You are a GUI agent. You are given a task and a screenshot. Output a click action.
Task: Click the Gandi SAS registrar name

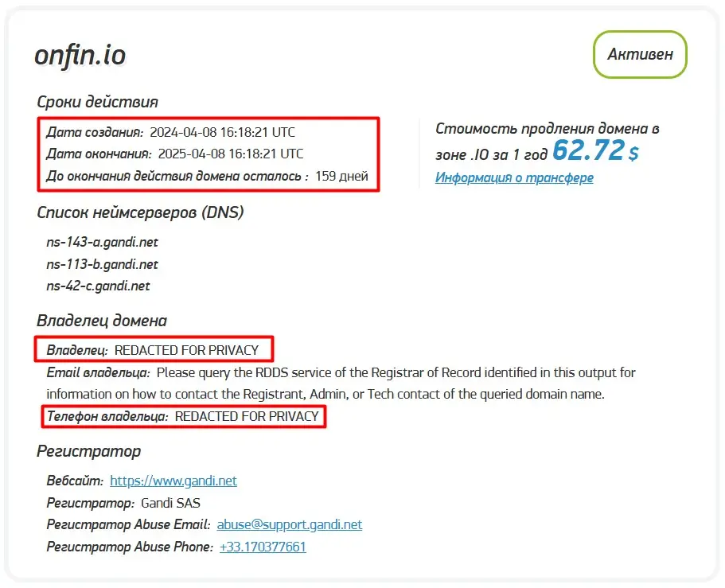tap(170, 503)
